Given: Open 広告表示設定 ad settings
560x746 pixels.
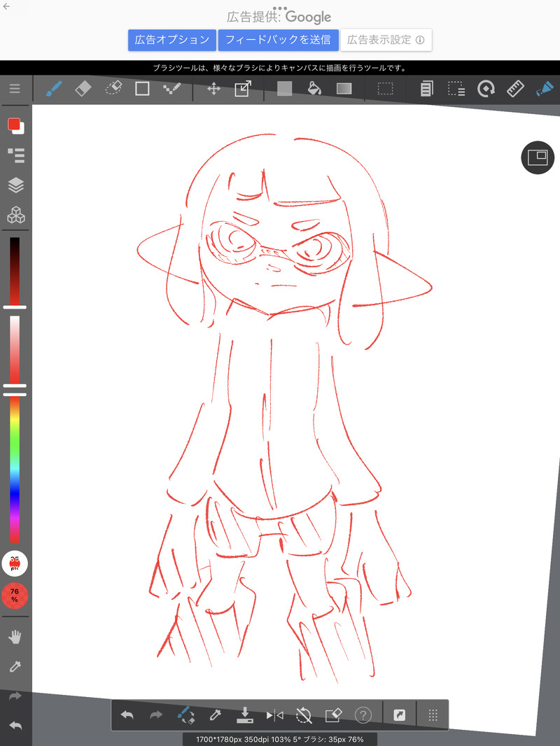Looking at the screenshot, I should 386,40.
